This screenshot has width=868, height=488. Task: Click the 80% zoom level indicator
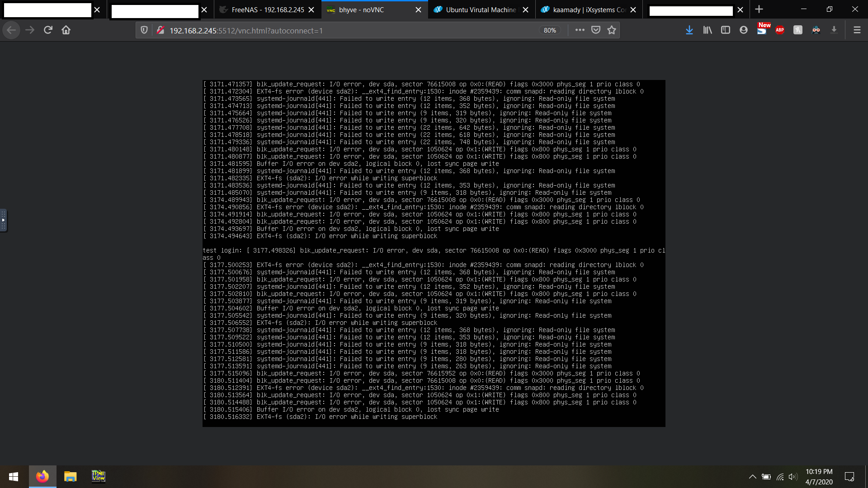[x=550, y=30]
